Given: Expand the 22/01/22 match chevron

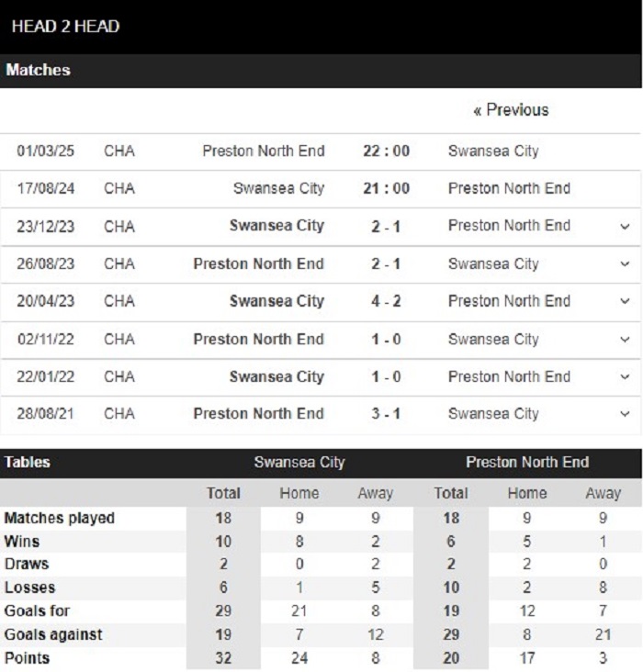Looking at the screenshot, I should (x=625, y=376).
